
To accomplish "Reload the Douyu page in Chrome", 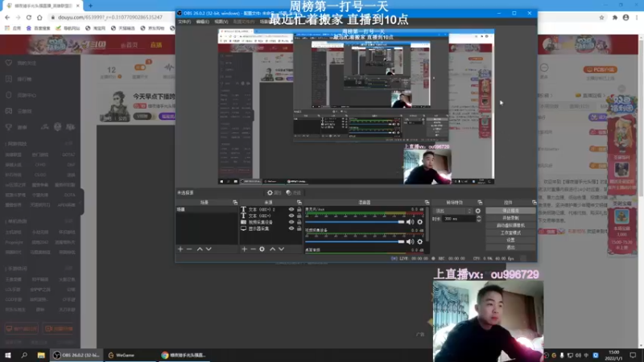I will 29,17.
